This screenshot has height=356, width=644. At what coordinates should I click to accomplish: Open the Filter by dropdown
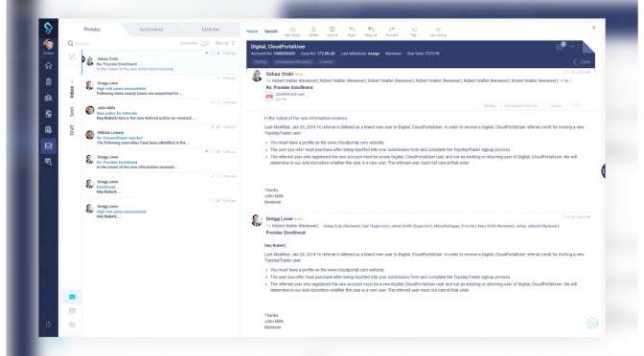[x=225, y=43]
